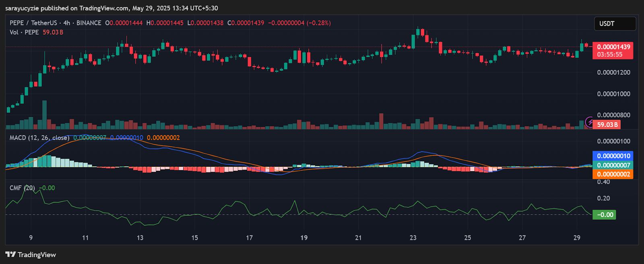Click the date 29 on the time axis
Screen dimensions: 644x264
(x=577, y=237)
